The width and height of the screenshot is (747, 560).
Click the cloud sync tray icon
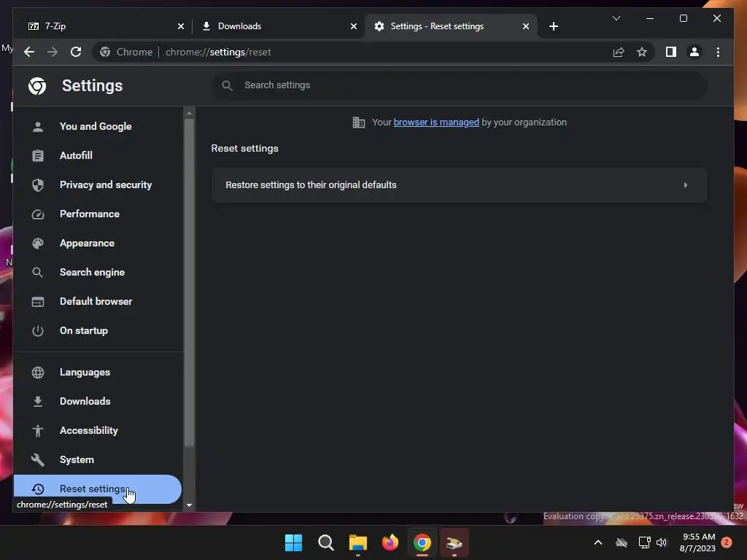pos(622,542)
